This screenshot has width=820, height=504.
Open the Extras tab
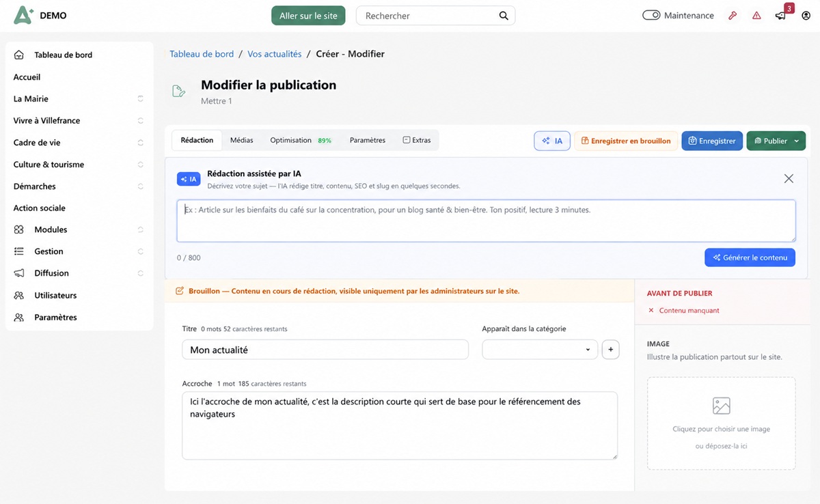pos(417,140)
